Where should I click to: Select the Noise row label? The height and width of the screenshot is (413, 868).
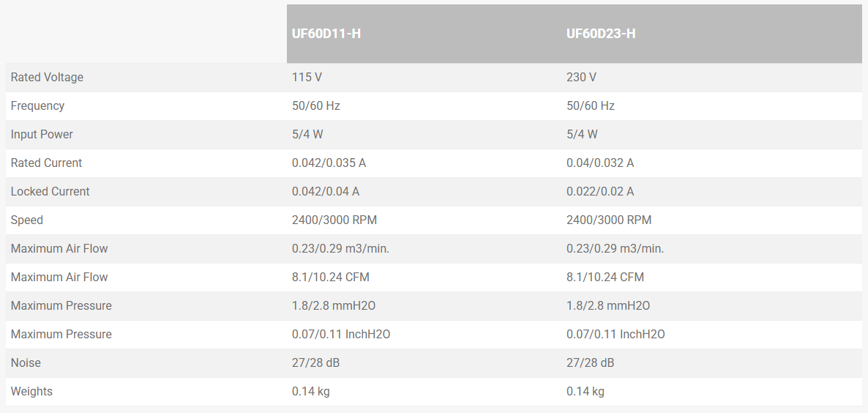[x=26, y=363]
